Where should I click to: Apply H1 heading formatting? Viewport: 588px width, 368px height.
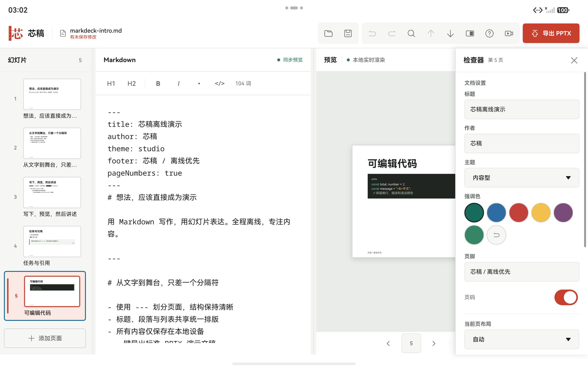[111, 83]
